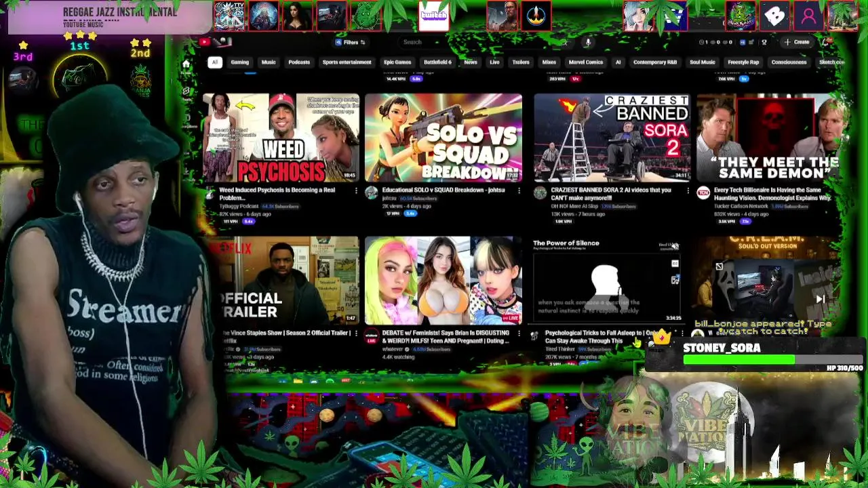Open more options for SOLO v SQUAD video

click(519, 191)
